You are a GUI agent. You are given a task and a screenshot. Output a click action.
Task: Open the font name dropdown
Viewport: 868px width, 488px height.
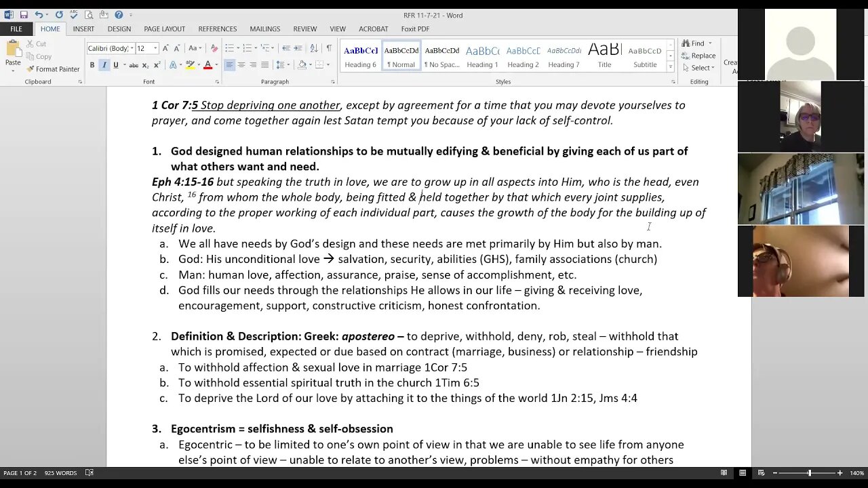[x=132, y=48]
